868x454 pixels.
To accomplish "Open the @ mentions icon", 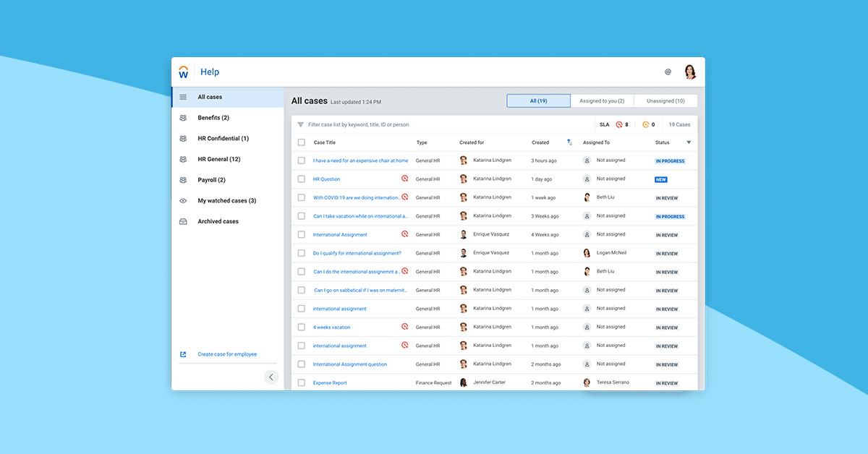I will pyautogui.click(x=668, y=72).
